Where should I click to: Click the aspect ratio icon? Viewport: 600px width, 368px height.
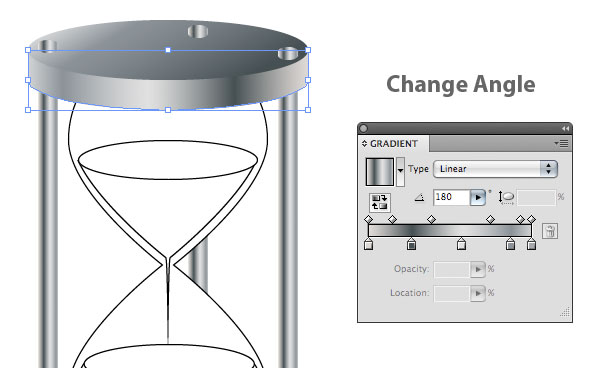(507, 197)
